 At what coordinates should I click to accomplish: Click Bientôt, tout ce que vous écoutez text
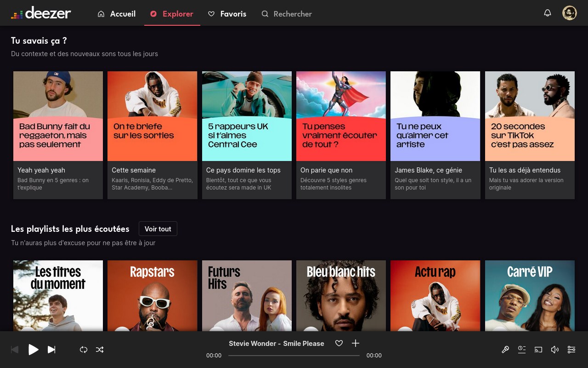(x=239, y=184)
